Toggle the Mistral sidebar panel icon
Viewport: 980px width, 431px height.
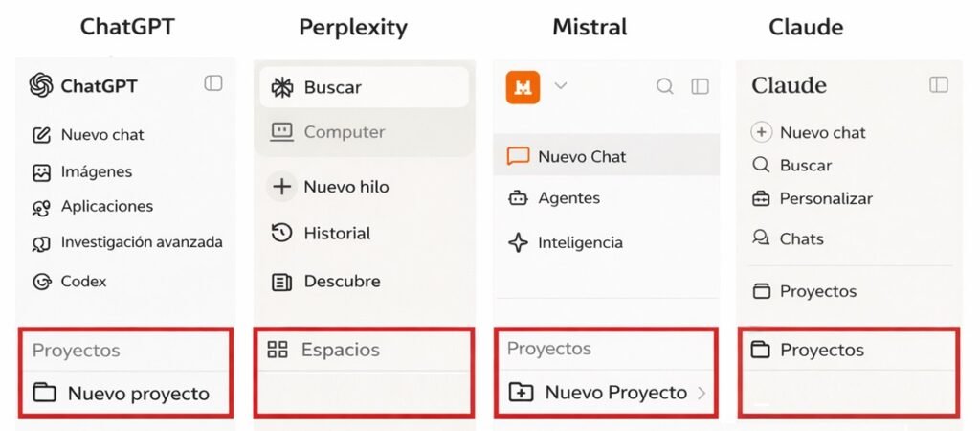tap(701, 86)
